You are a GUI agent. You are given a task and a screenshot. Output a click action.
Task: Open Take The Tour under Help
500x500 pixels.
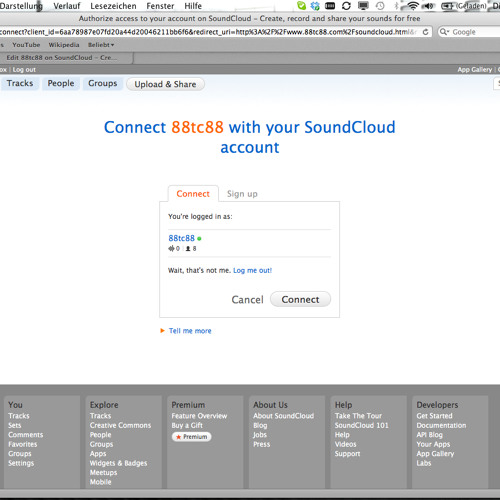358,416
